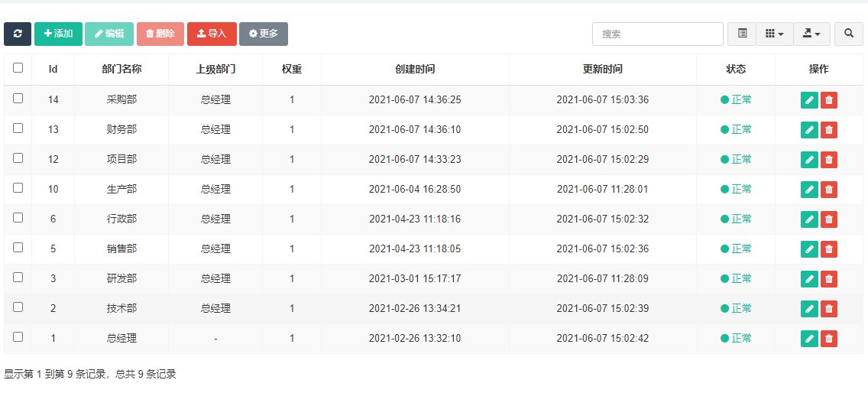868x393 pixels.
Task: Edit the 项目部 row with pencil icon
Action: click(809, 160)
